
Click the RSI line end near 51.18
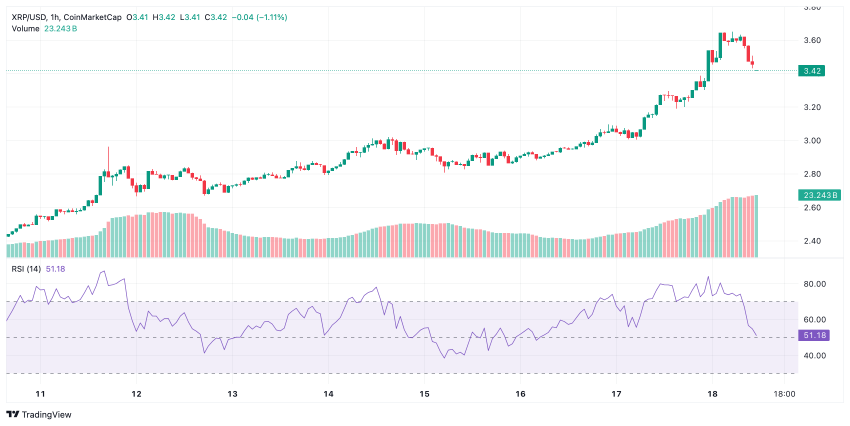pyautogui.click(x=756, y=336)
